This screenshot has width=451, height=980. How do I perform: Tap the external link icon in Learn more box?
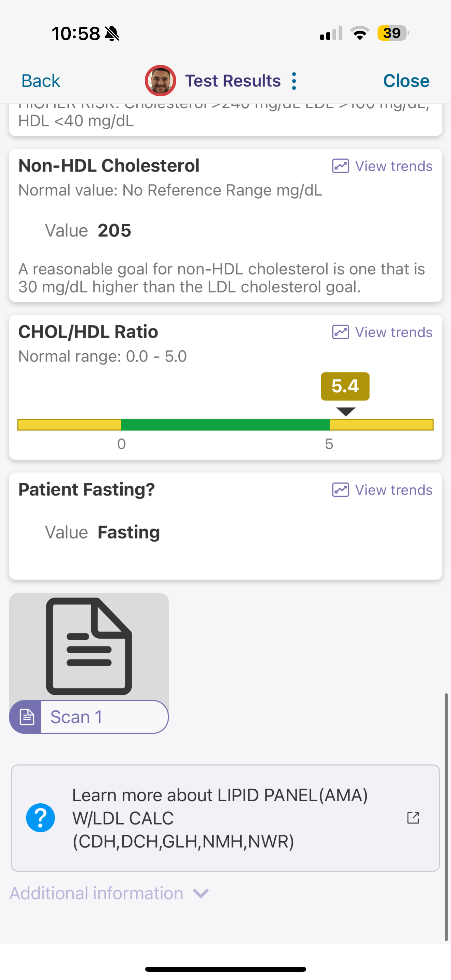pyautogui.click(x=413, y=818)
